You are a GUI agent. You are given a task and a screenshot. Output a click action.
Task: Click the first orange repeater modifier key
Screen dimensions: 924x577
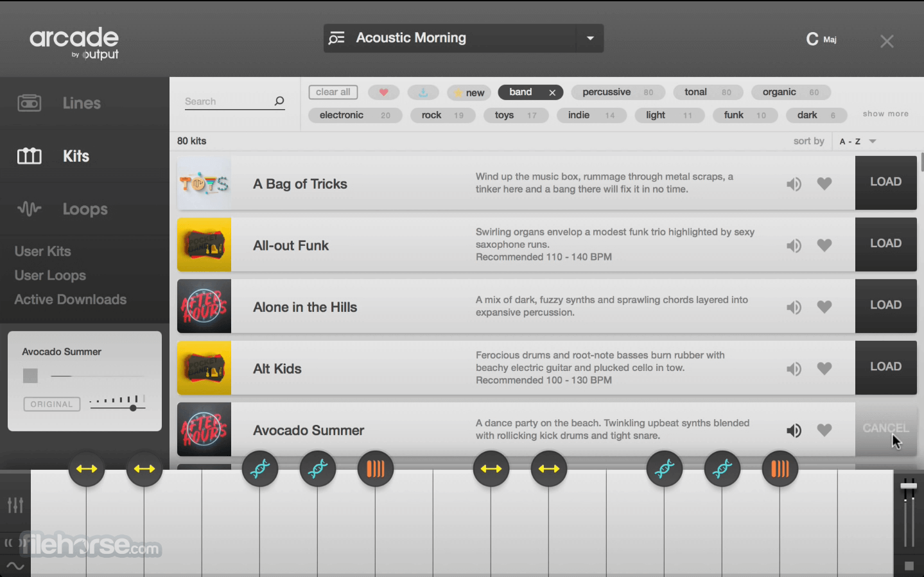[376, 469]
